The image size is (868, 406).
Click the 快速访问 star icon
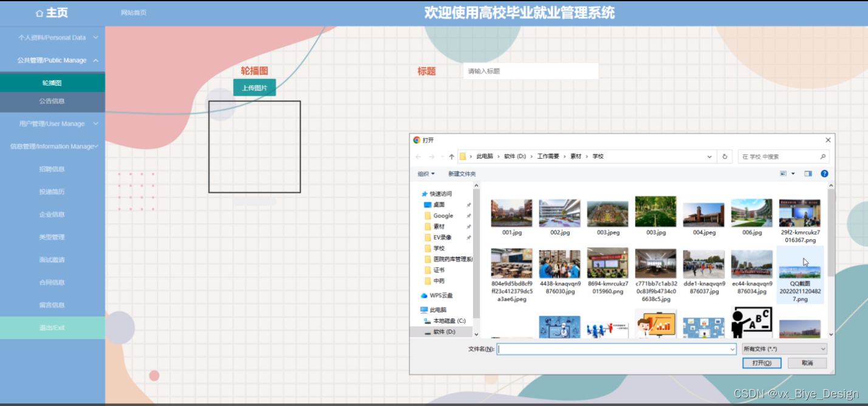pos(424,194)
